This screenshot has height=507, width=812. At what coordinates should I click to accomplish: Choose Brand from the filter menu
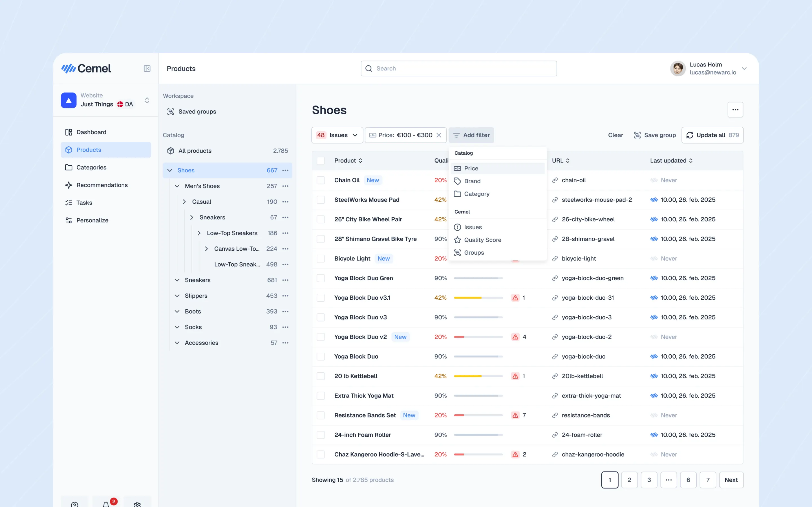tap(472, 181)
